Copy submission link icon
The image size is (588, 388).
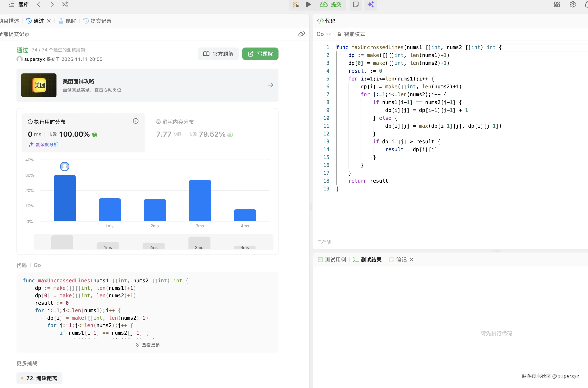tap(301, 34)
